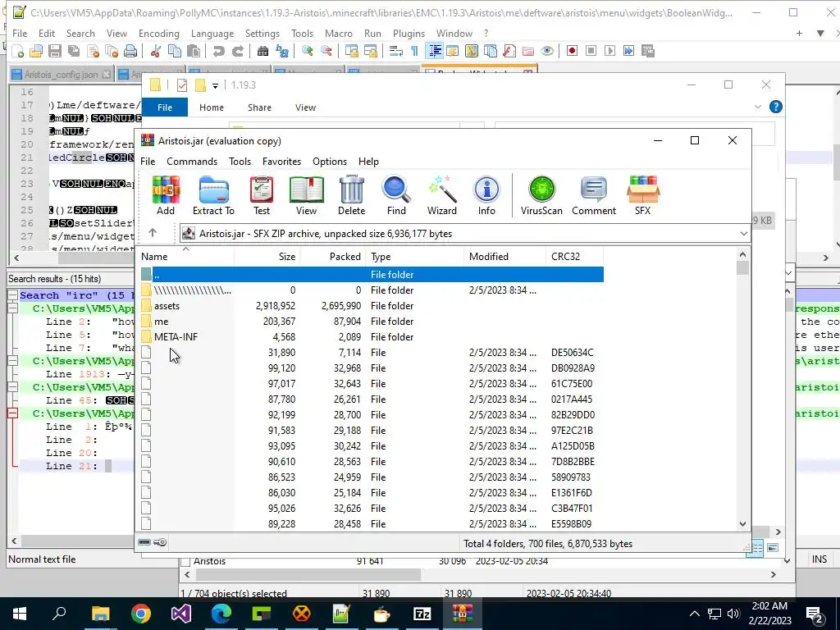
Task: Open the Encoding menu in Notepad++
Action: (159, 33)
